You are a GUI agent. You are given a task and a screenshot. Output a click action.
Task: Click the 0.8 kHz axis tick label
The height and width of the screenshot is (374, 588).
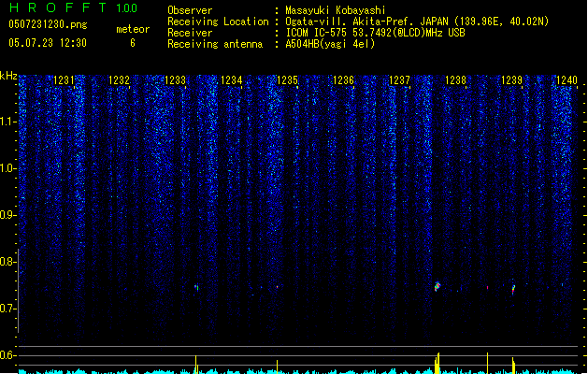point(7,262)
